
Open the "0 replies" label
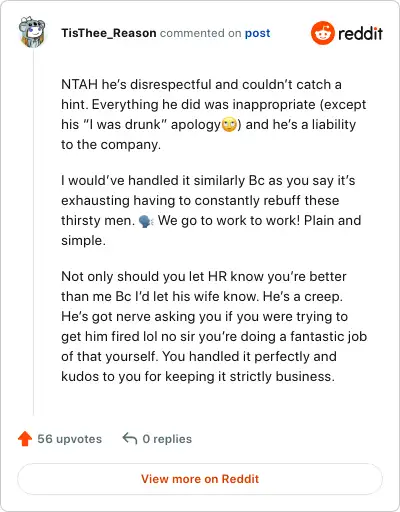click(x=167, y=439)
